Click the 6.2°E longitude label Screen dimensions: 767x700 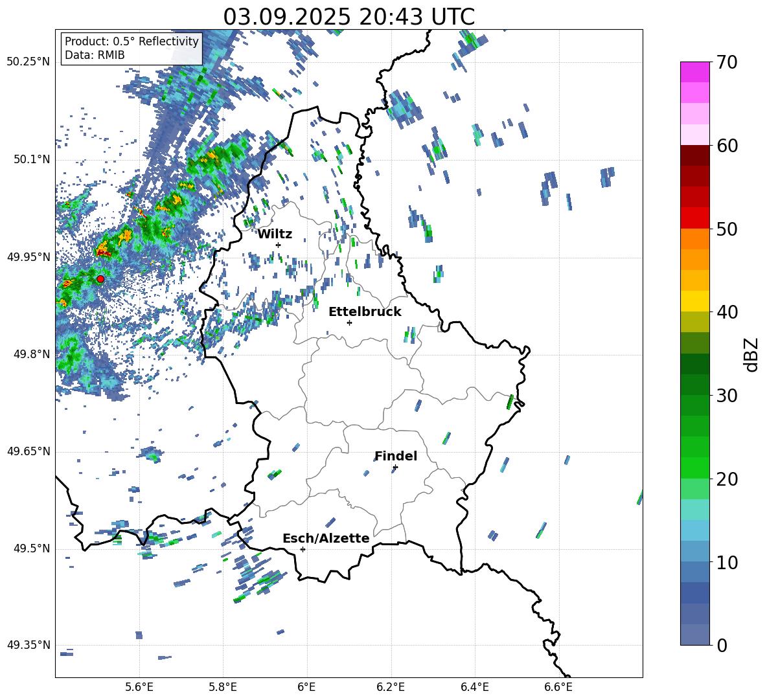[391, 687]
